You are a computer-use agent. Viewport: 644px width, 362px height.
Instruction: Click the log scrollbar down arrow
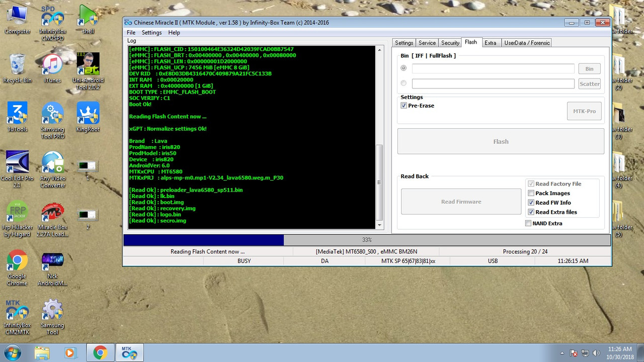coord(380,225)
